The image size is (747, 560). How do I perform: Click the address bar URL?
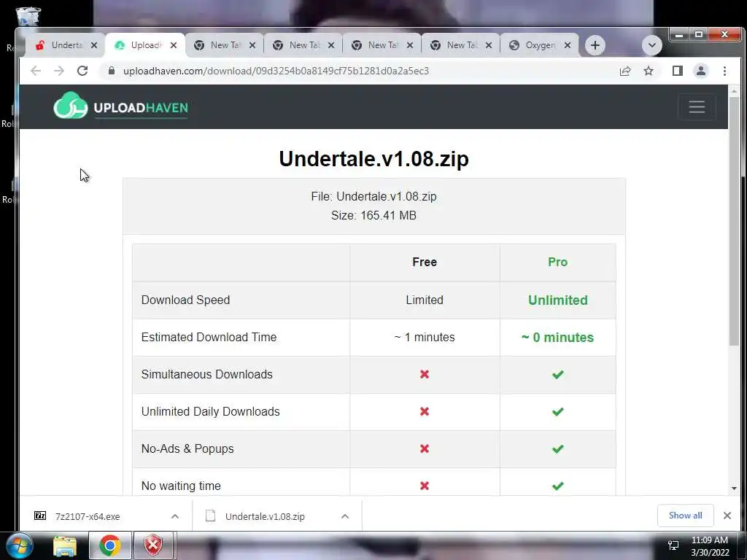tap(276, 71)
